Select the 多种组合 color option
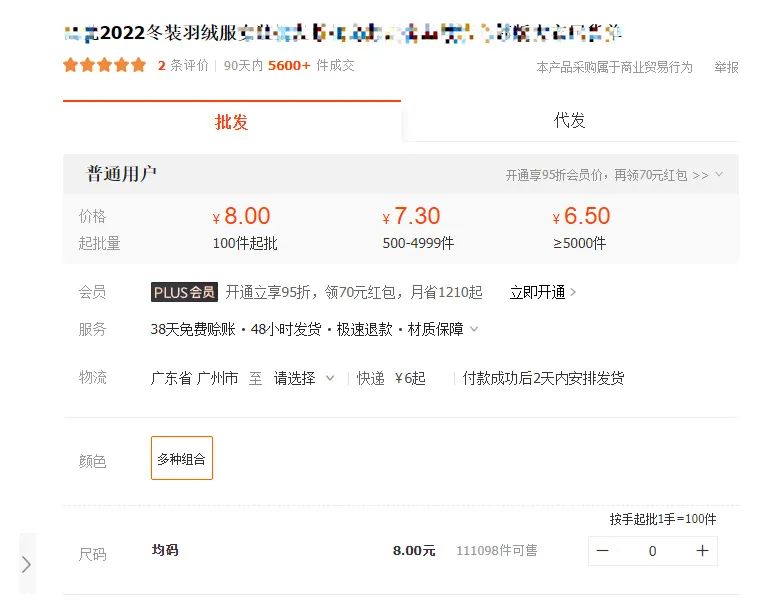 pos(182,458)
